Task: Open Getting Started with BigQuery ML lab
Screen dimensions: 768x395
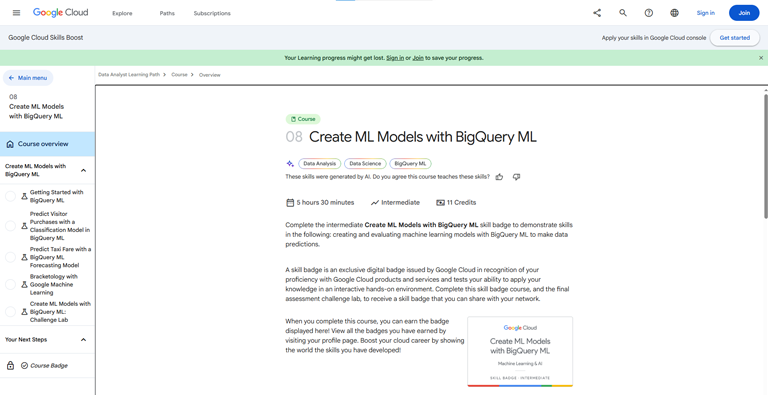Action: tap(57, 197)
